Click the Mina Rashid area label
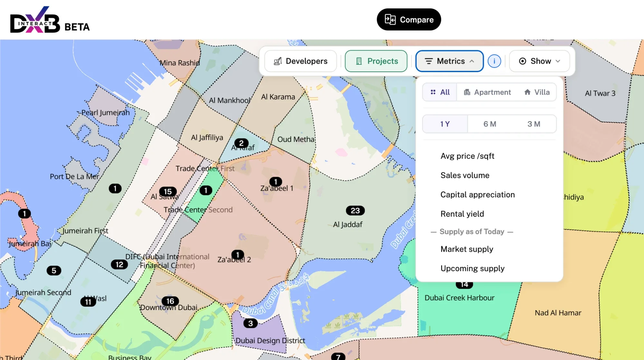Viewport: 644px width, 360px height. [x=180, y=63]
